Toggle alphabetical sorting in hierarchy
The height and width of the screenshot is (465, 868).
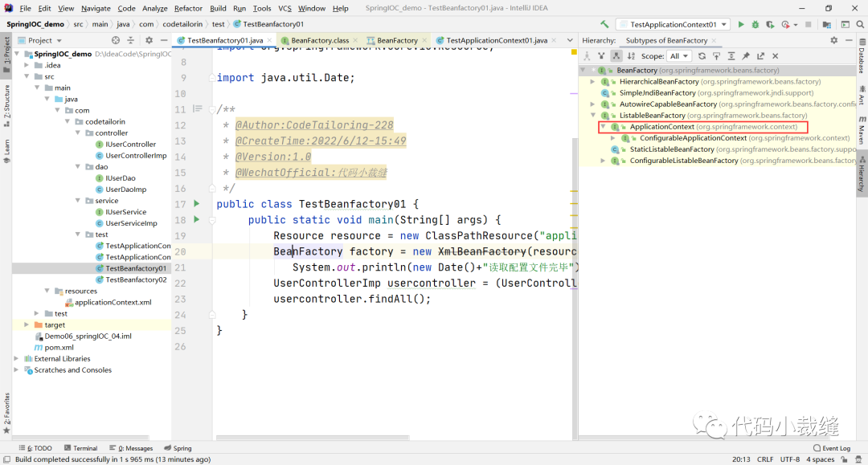coord(630,56)
